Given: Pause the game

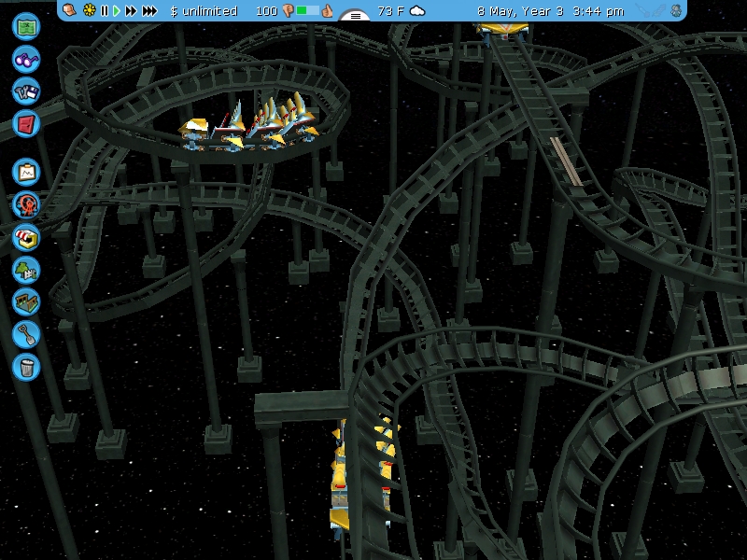Looking at the screenshot, I should tap(105, 10).
